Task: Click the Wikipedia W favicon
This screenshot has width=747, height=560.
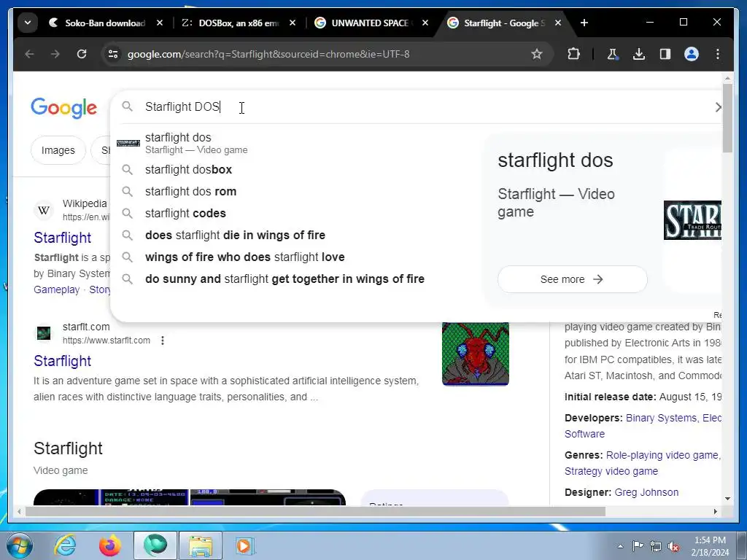Action: 44,210
